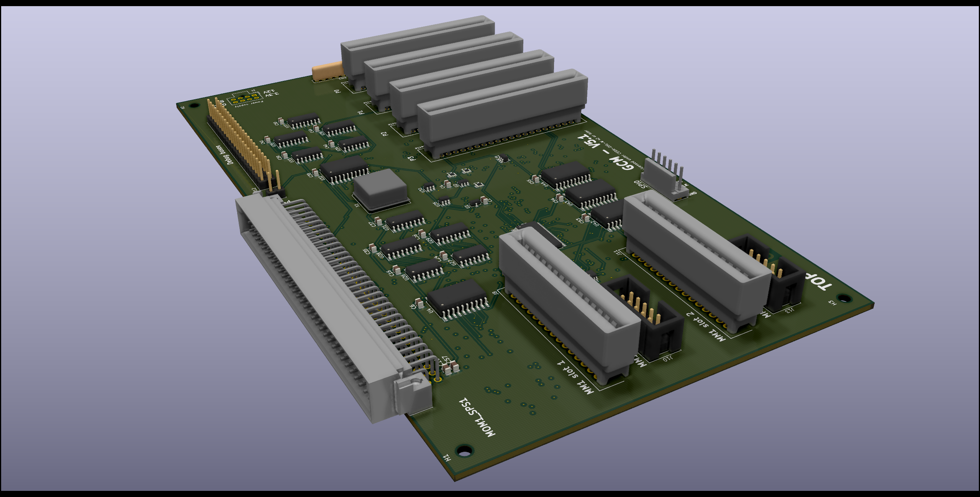
Task: Select the U4 chip next to C6
Action: pos(456,297)
